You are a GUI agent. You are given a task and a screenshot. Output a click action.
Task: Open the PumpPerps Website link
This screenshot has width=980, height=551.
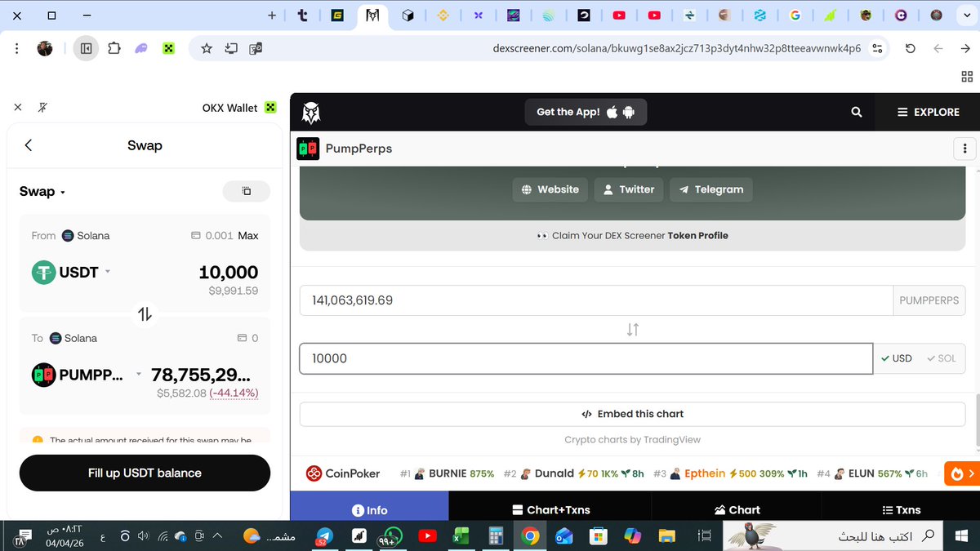click(x=550, y=189)
